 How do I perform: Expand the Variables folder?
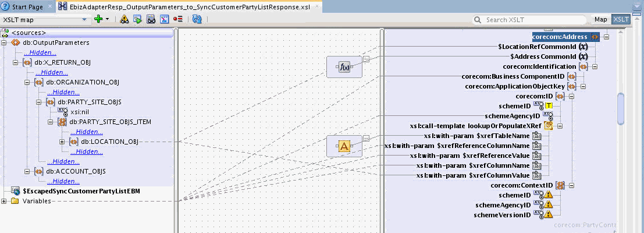3,201
